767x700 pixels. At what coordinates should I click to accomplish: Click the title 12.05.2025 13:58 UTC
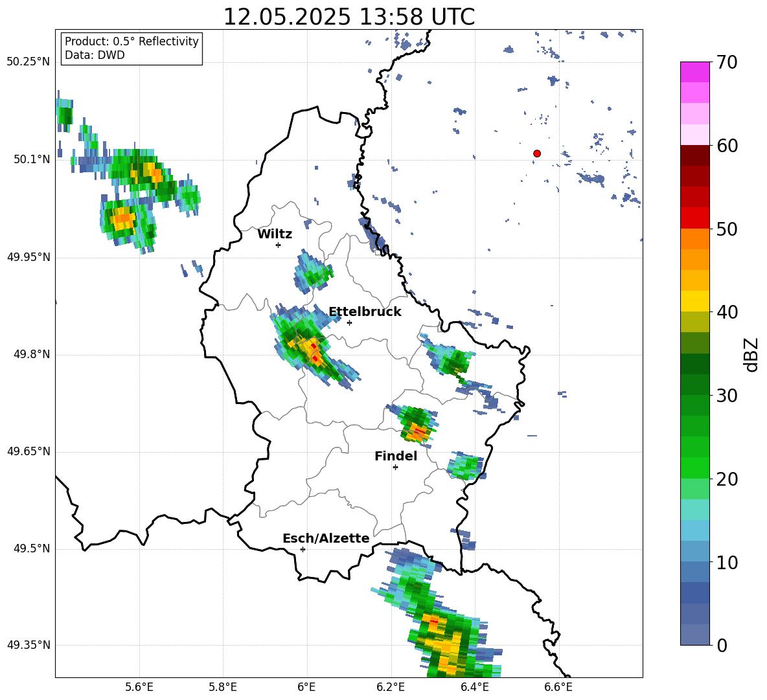click(349, 17)
